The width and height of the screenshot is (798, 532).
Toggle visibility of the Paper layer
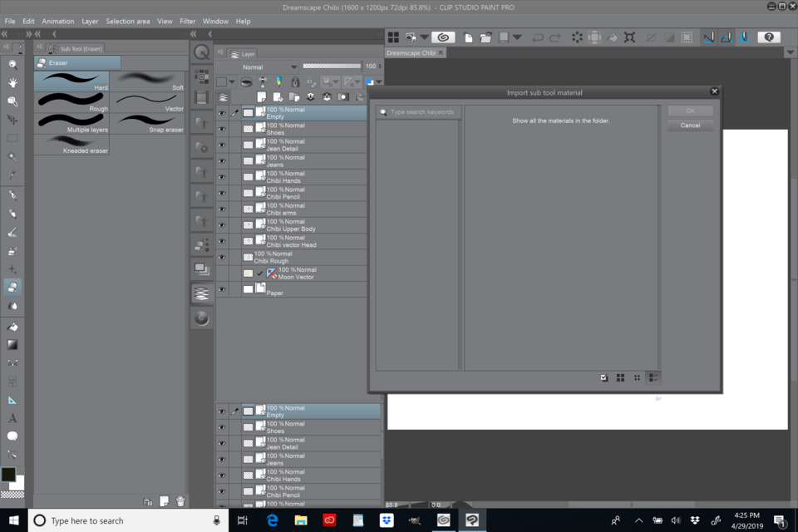point(222,289)
